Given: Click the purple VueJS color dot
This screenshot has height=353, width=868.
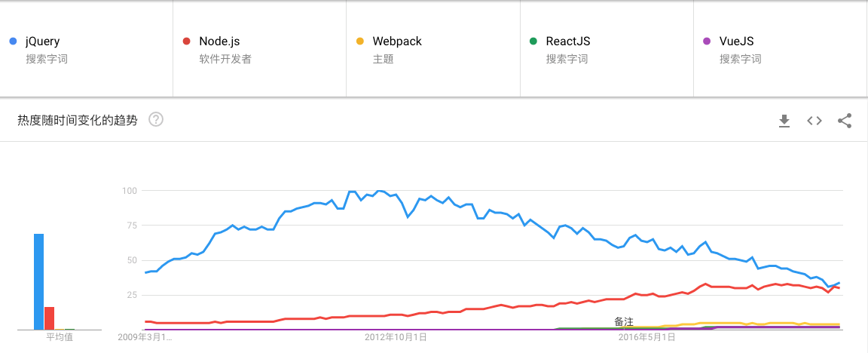Looking at the screenshot, I should click(x=706, y=41).
